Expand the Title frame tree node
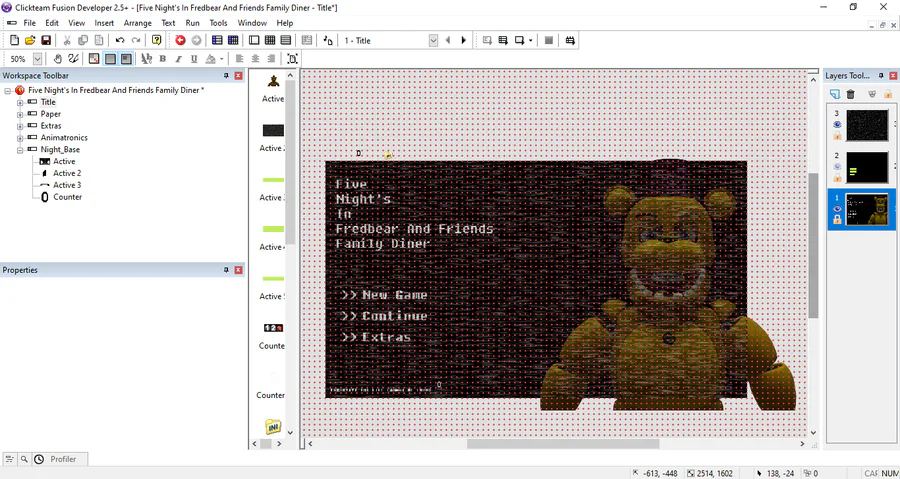Image resolution: width=900 pixels, height=479 pixels. pos(20,102)
